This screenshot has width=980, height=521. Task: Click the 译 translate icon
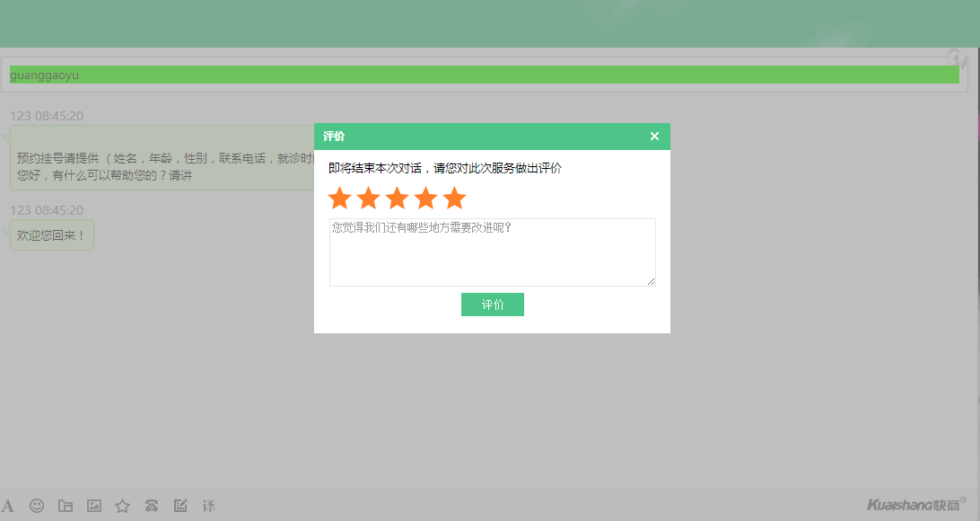pos(209,506)
